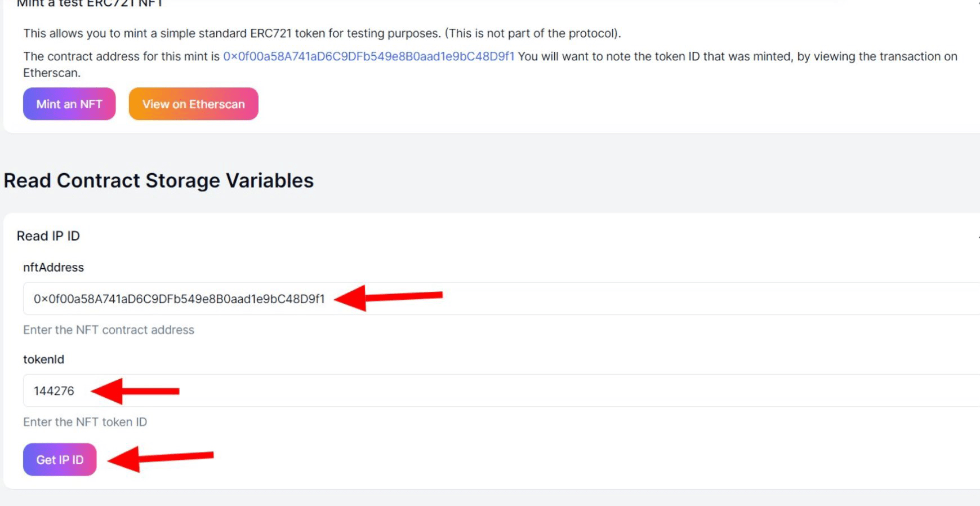Open the blue contract address link
The height and width of the screenshot is (506, 980).
368,56
